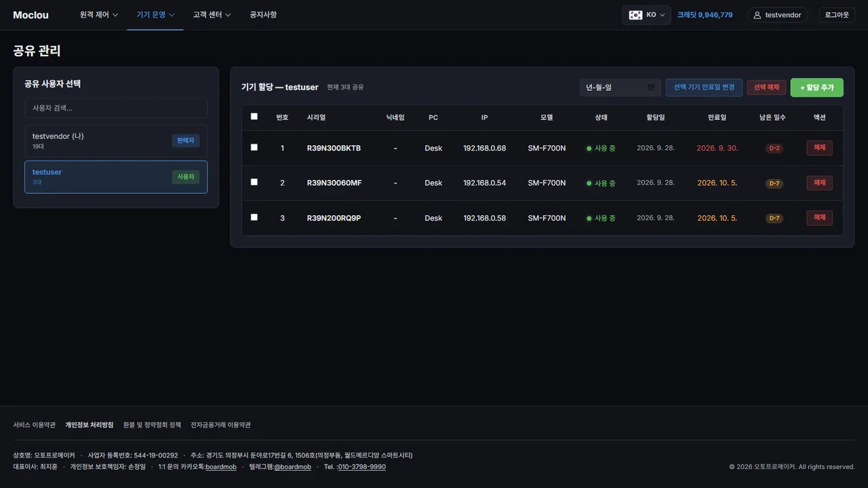The width and height of the screenshot is (868, 488).
Task: Open the 기기 운영 navigation tab
Action: point(155,15)
